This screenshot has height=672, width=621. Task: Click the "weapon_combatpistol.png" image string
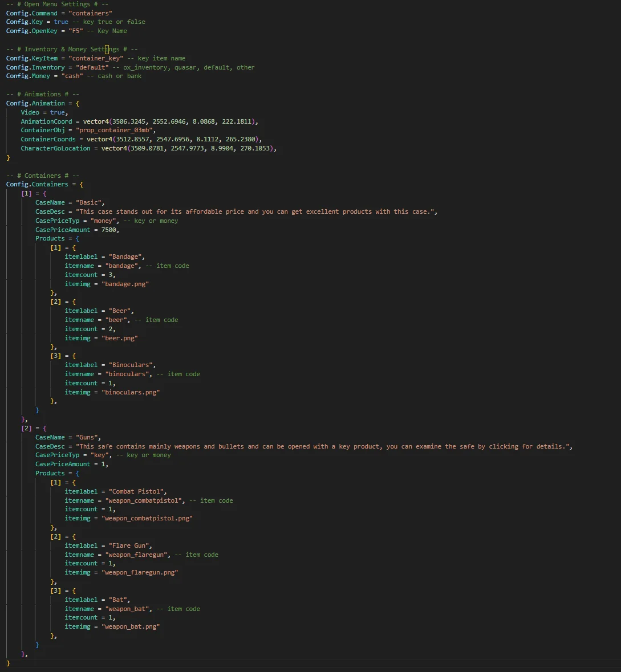pyautogui.click(x=147, y=518)
